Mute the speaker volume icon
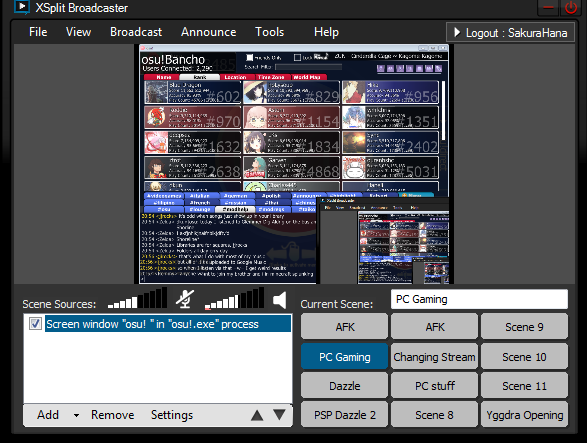This screenshot has width=587, height=443. 280,300
